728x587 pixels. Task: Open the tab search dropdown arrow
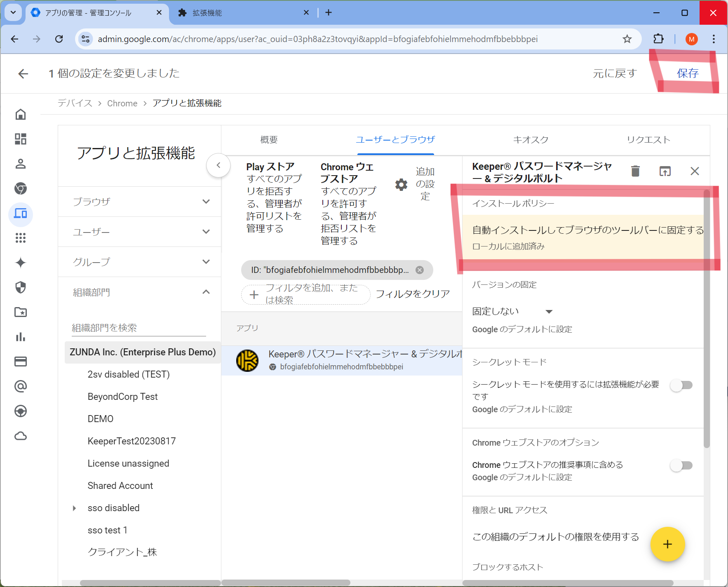coord(13,12)
